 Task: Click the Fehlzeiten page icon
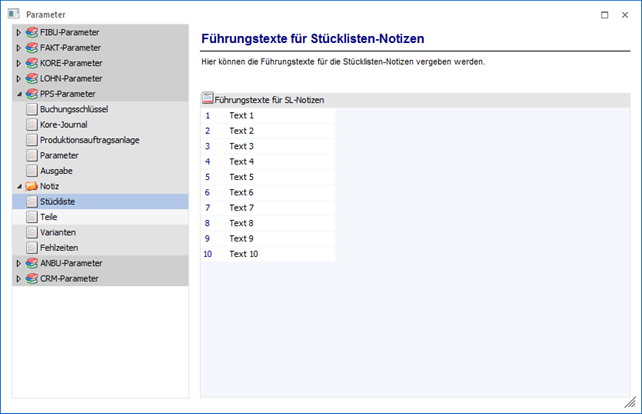pyautogui.click(x=32, y=247)
